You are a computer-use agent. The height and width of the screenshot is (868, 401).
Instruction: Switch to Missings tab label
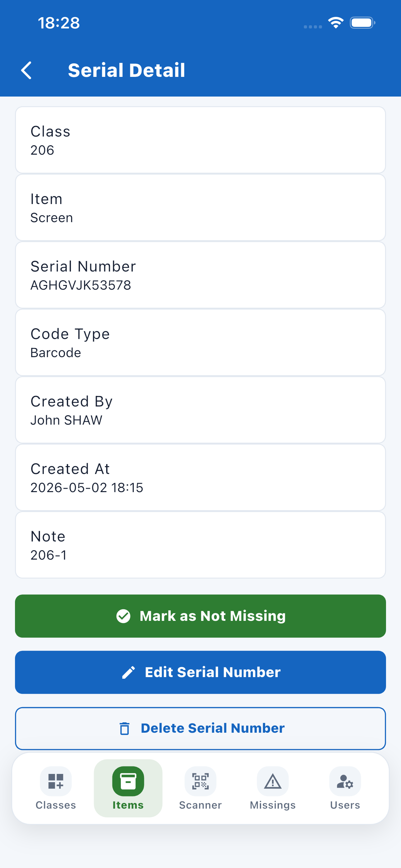pyautogui.click(x=273, y=805)
